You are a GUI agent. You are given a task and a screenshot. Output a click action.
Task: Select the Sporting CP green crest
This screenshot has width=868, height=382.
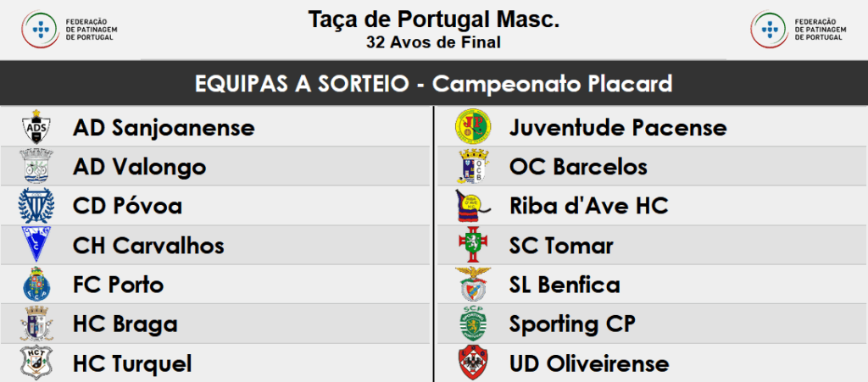(x=473, y=324)
